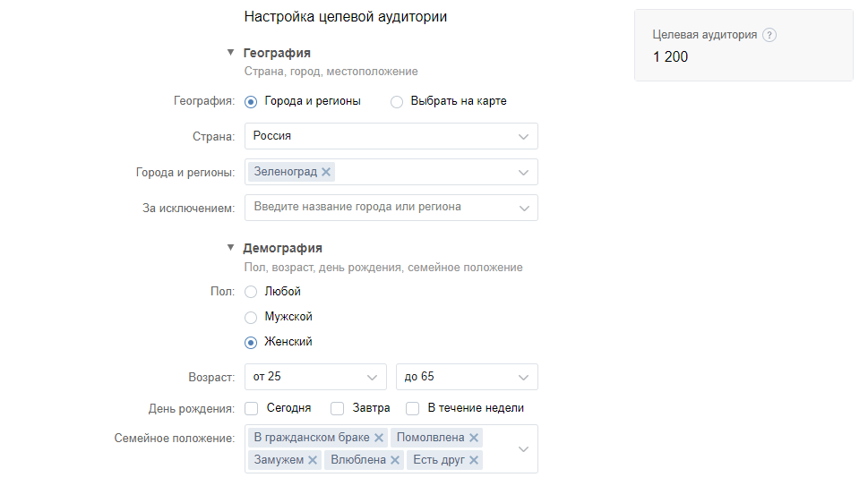Viewport: 868px width, 486px height.
Task: Remove the Помолвлена status tag
Action: [474, 438]
